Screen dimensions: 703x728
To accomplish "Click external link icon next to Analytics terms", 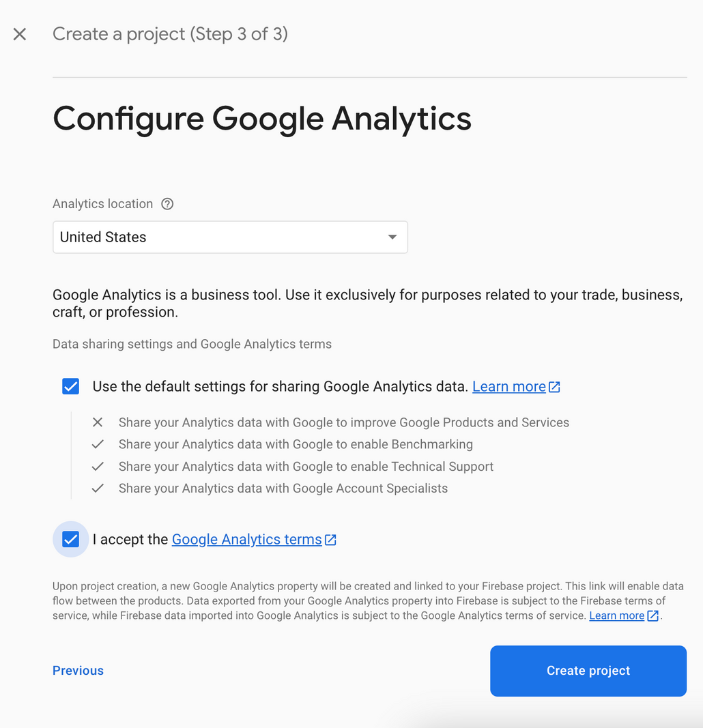I will tap(330, 540).
